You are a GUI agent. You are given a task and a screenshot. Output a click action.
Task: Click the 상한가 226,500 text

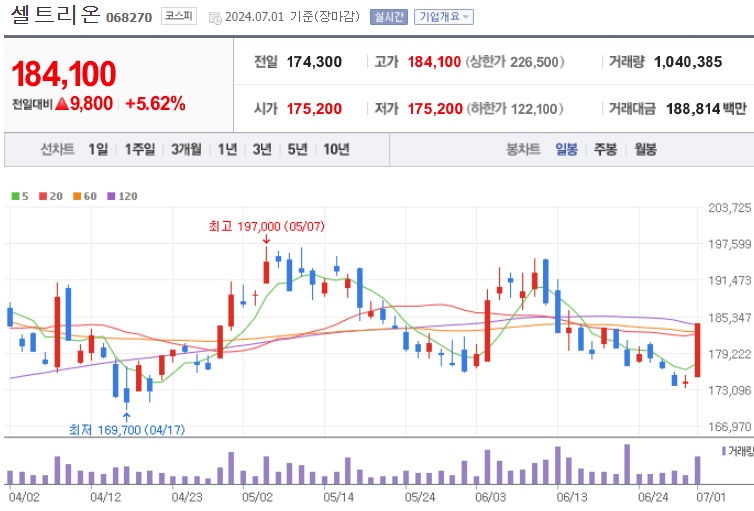pyautogui.click(x=515, y=62)
